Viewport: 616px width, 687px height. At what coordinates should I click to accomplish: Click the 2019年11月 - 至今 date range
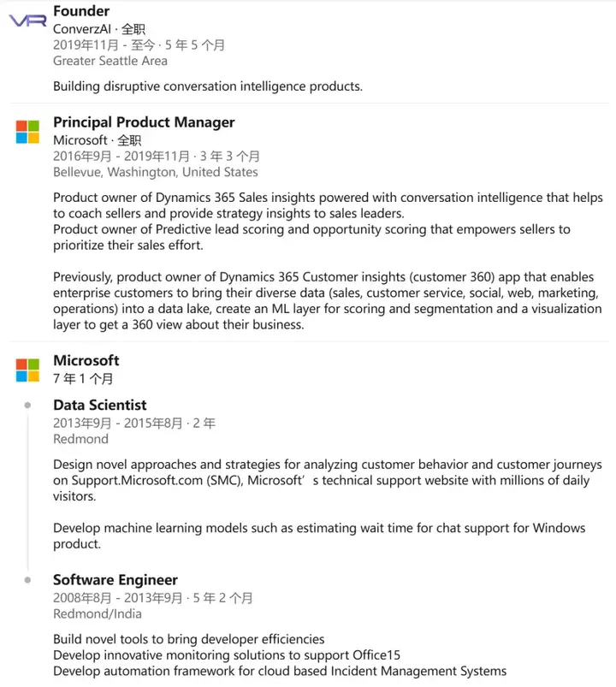point(104,45)
